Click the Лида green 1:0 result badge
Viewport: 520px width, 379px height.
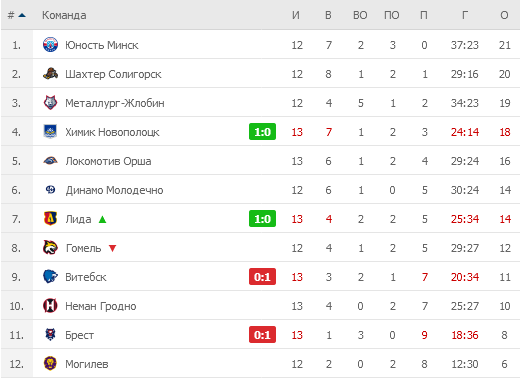tap(262, 219)
